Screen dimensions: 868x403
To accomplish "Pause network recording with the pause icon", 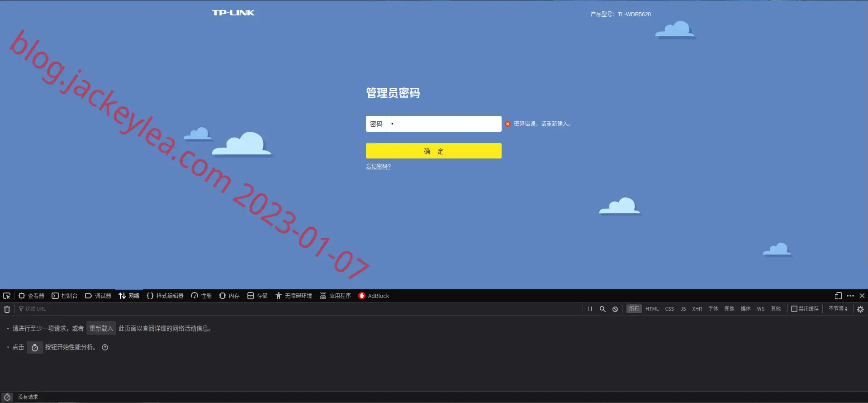I will [590, 309].
